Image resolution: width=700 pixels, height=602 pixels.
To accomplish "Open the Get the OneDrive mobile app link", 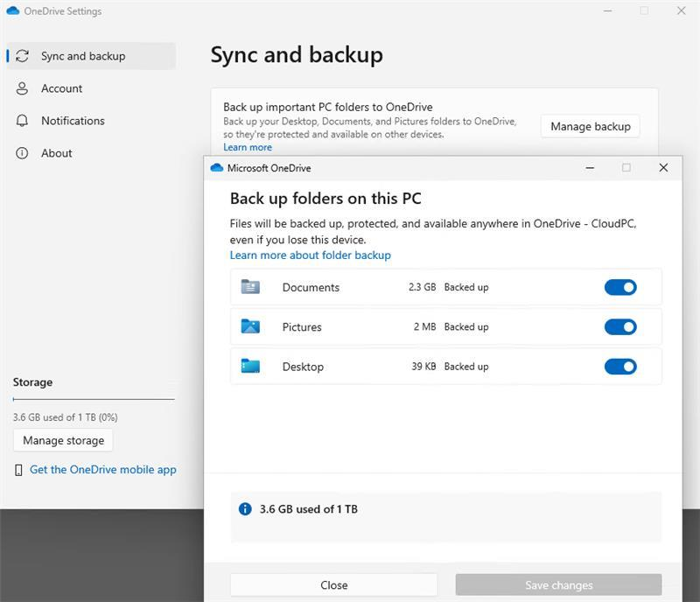I will click(103, 470).
